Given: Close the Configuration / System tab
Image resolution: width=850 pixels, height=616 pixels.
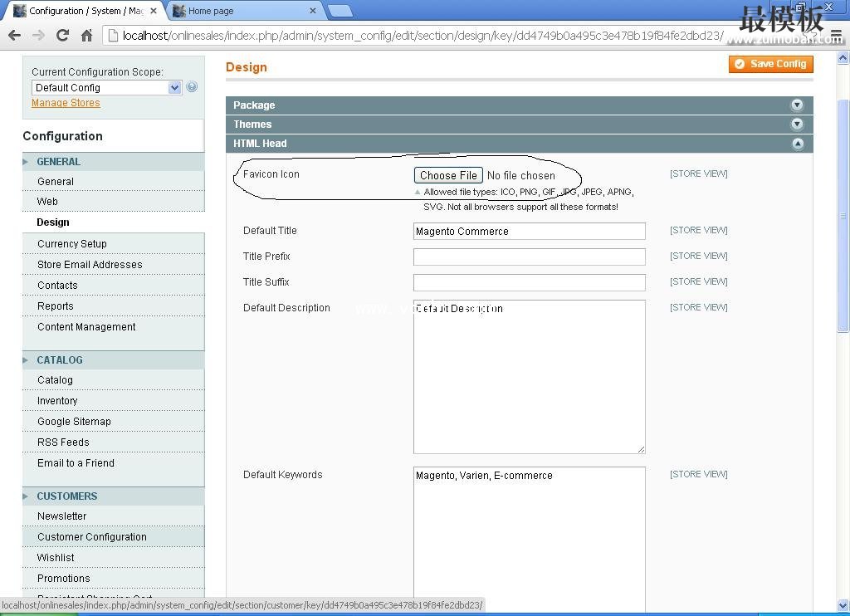Looking at the screenshot, I should point(154,10).
